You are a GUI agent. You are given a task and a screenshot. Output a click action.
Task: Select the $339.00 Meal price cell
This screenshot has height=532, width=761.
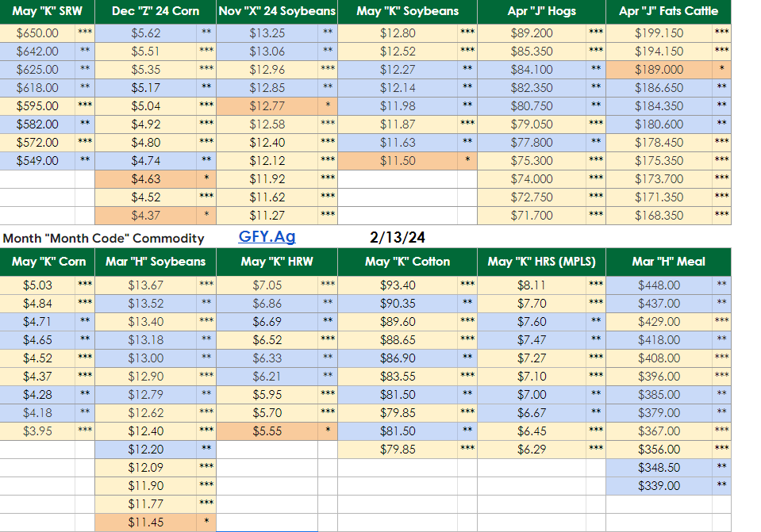point(659,486)
